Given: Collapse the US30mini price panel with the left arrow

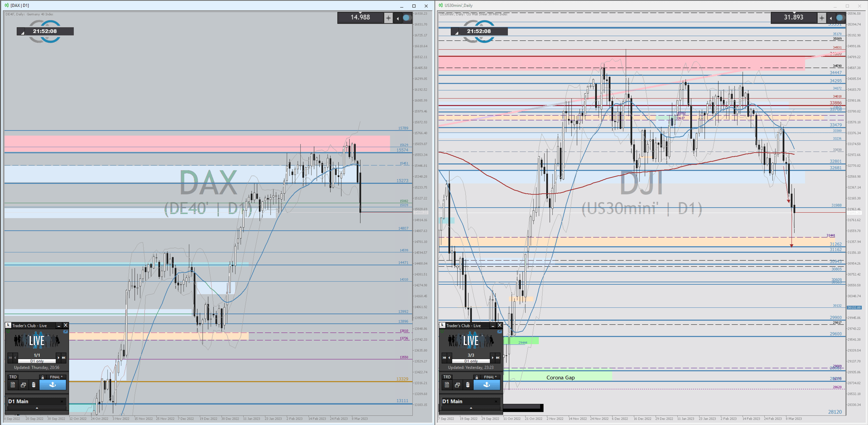Looking at the screenshot, I should (831, 18).
